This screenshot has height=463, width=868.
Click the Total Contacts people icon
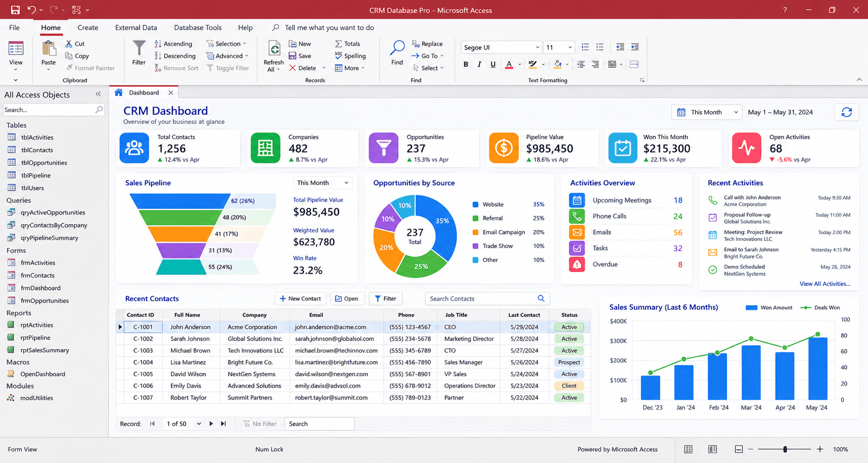click(x=134, y=148)
